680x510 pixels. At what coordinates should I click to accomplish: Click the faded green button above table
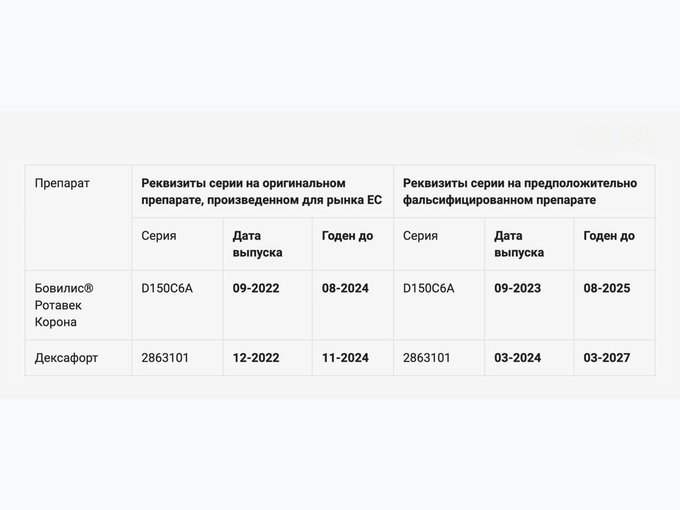coord(616,138)
